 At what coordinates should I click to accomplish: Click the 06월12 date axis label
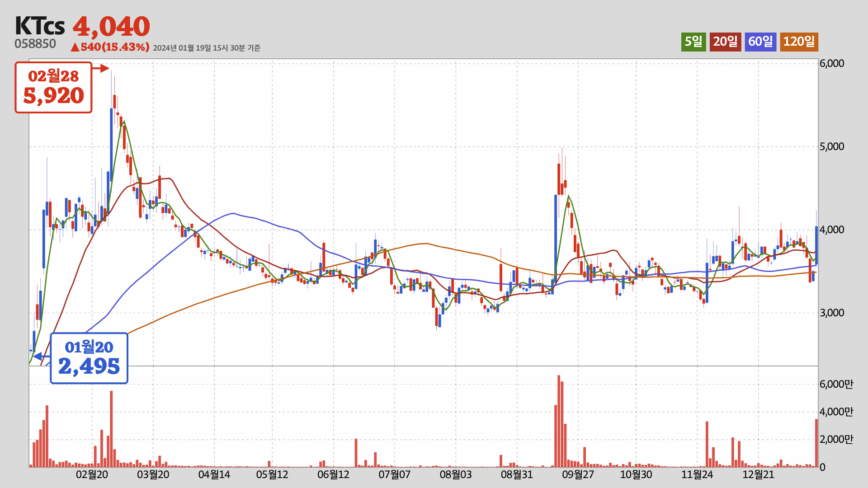334,475
